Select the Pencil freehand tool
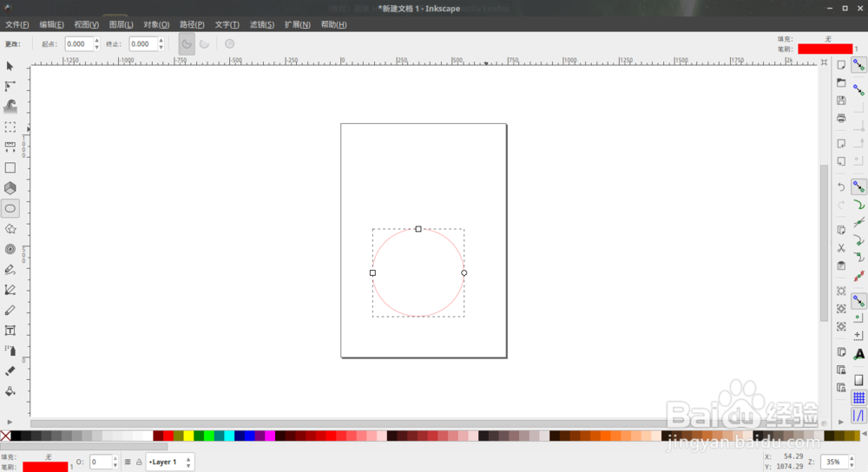The height and width of the screenshot is (472, 868). click(x=10, y=270)
